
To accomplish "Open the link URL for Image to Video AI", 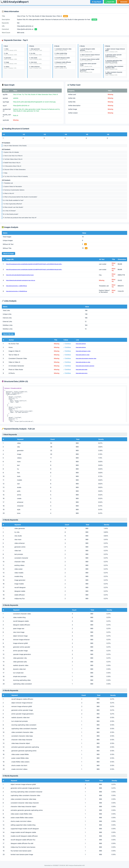I will [x=83, y=351].
